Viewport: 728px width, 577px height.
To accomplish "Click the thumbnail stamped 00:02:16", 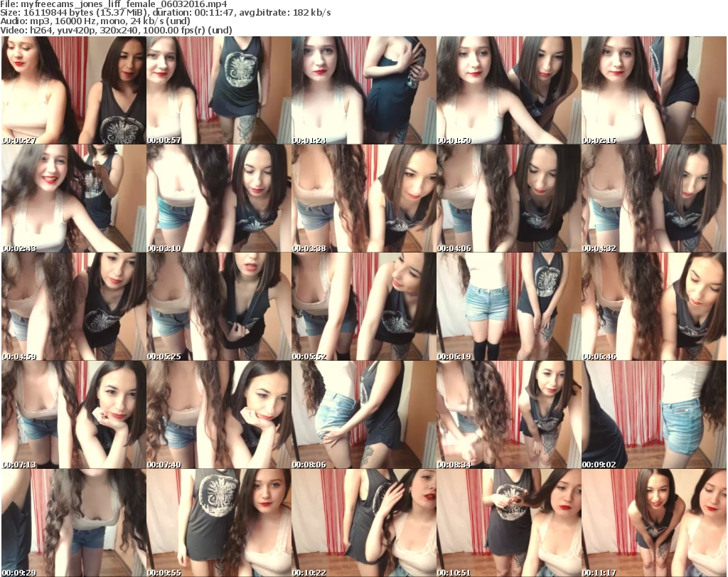I will click(654, 90).
